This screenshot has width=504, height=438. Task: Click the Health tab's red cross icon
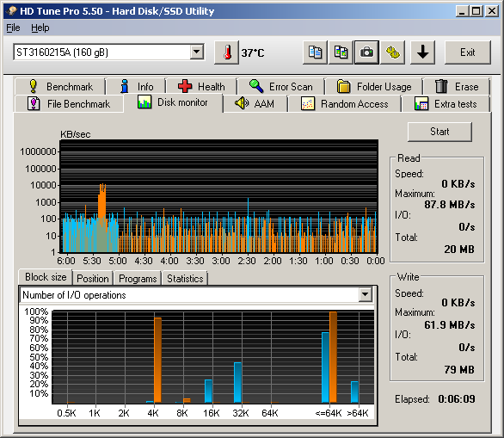185,86
